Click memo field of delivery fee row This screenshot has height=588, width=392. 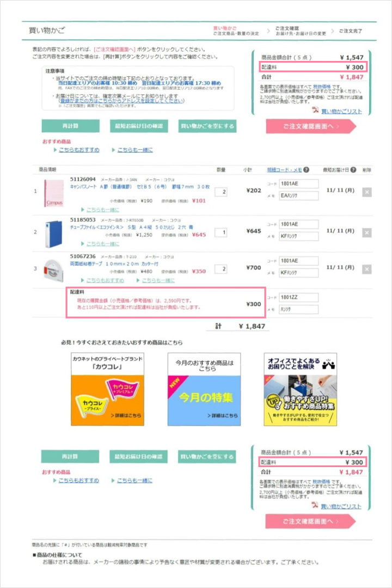pyautogui.click(x=299, y=309)
